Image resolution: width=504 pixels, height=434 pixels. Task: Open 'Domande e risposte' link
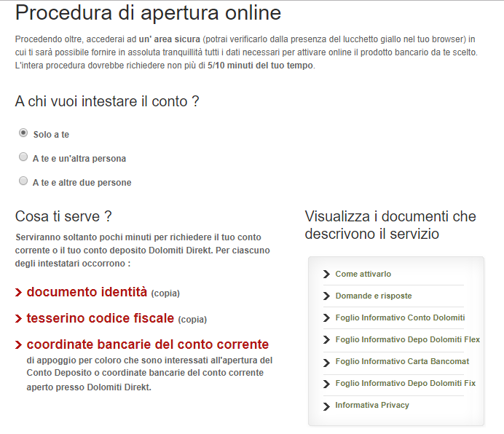click(373, 296)
